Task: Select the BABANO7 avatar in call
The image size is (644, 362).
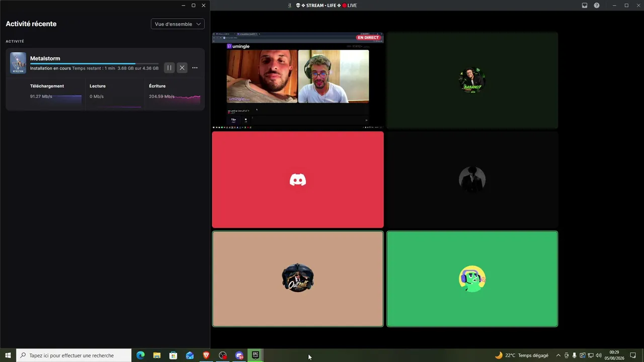Action: coord(472,80)
